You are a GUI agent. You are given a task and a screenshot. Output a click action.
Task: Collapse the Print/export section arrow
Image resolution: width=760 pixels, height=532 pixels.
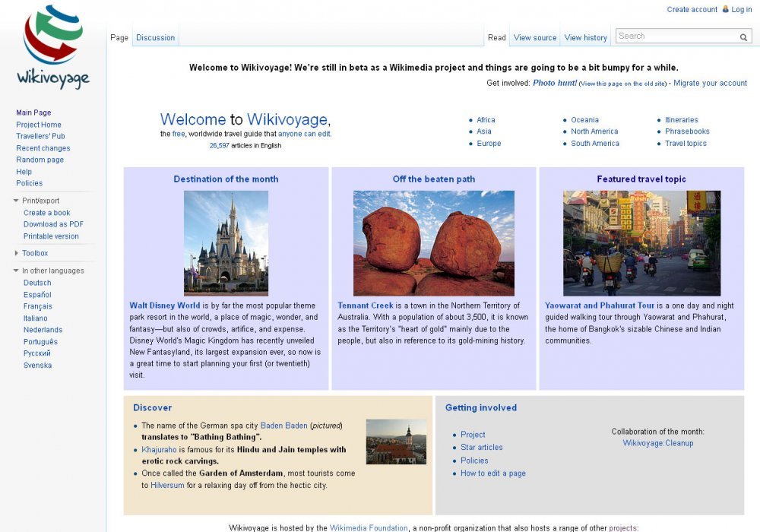click(16, 201)
